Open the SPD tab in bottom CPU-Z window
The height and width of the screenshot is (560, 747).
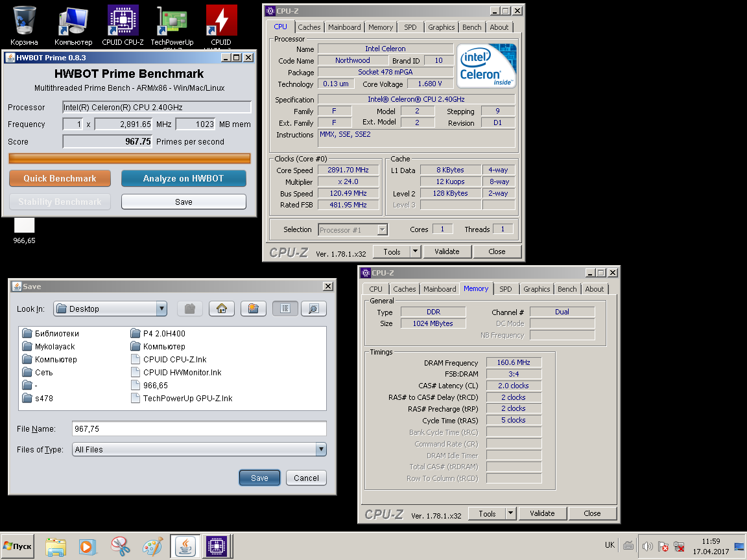[x=506, y=289]
